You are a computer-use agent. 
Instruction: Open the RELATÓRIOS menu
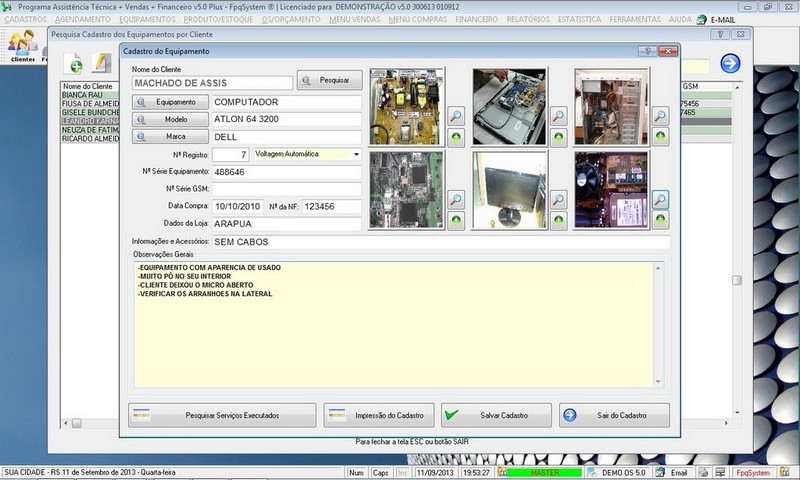coord(528,19)
